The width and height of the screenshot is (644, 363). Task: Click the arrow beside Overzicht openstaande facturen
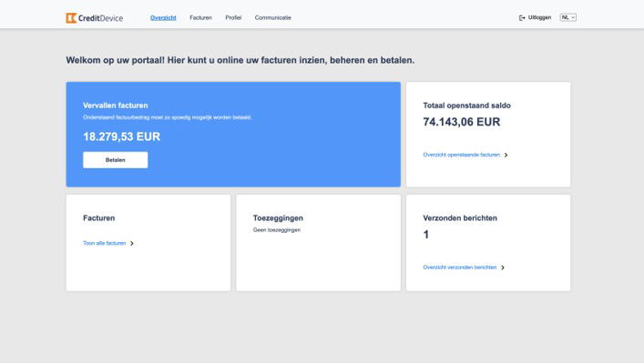point(506,155)
